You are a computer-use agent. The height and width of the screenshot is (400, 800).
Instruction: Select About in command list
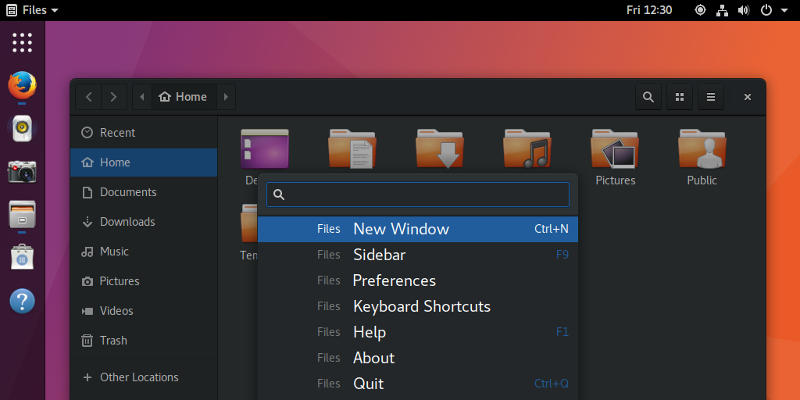[418, 358]
